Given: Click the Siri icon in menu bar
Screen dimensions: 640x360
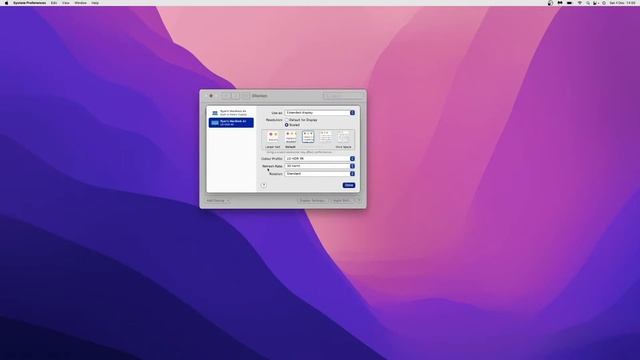Looking at the screenshot, I should point(604,3).
